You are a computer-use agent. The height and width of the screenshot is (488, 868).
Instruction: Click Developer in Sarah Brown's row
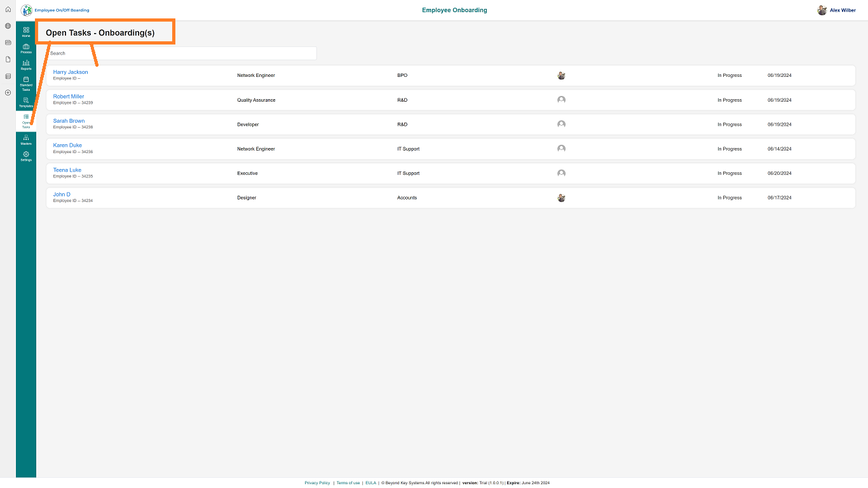pyautogui.click(x=248, y=125)
